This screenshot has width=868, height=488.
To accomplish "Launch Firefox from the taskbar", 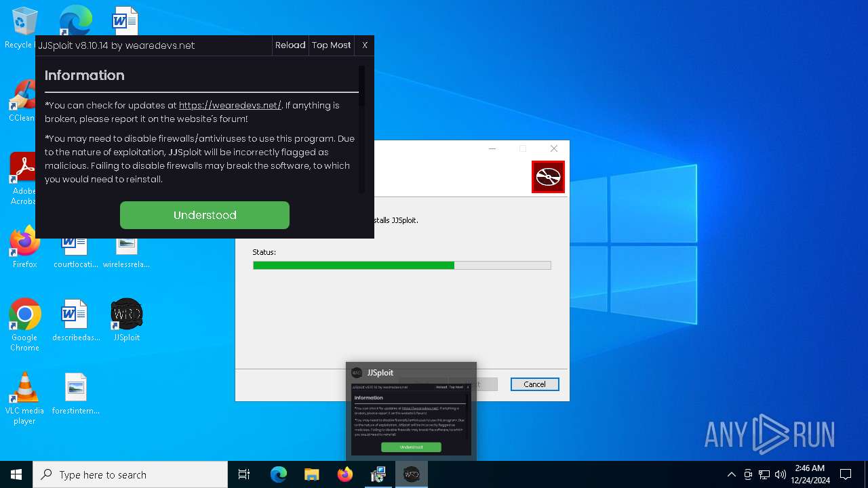I will coord(345,474).
